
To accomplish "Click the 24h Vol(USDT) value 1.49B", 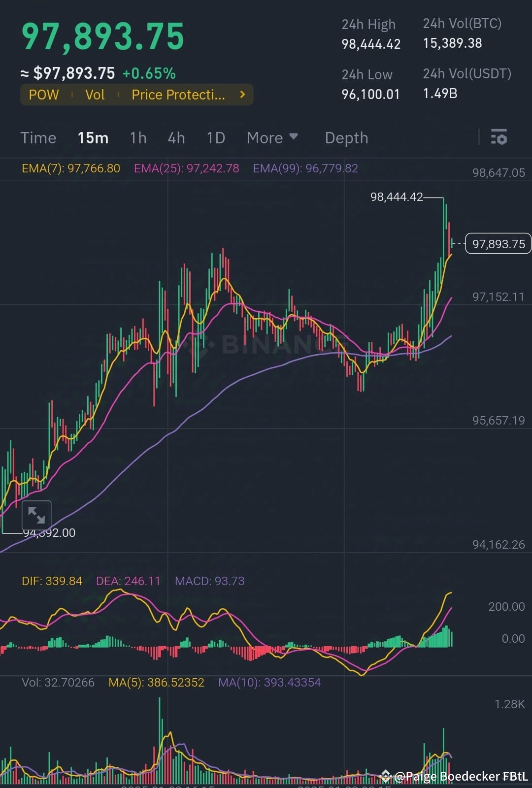I will (440, 94).
